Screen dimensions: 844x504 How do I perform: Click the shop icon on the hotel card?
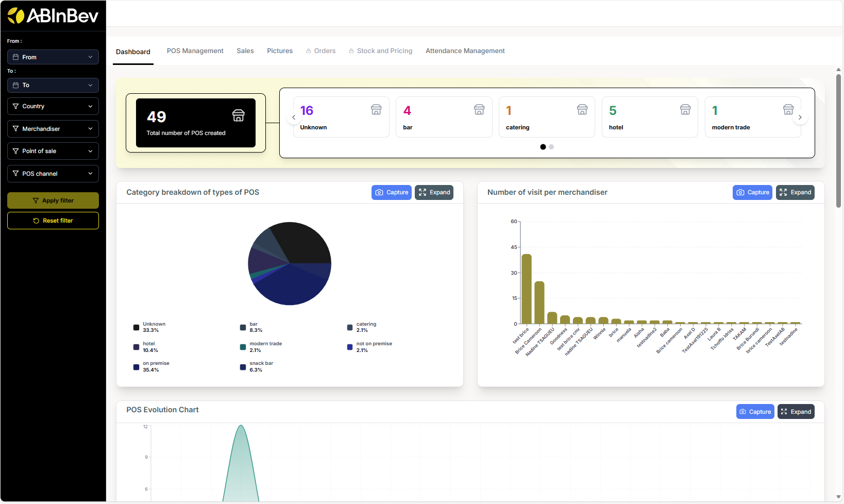pyautogui.click(x=685, y=109)
